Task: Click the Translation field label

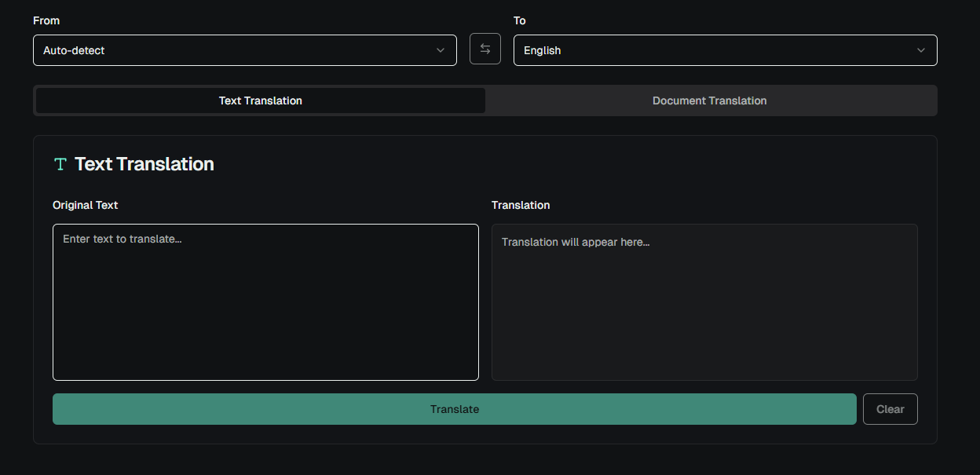Action: pos(521,205)
